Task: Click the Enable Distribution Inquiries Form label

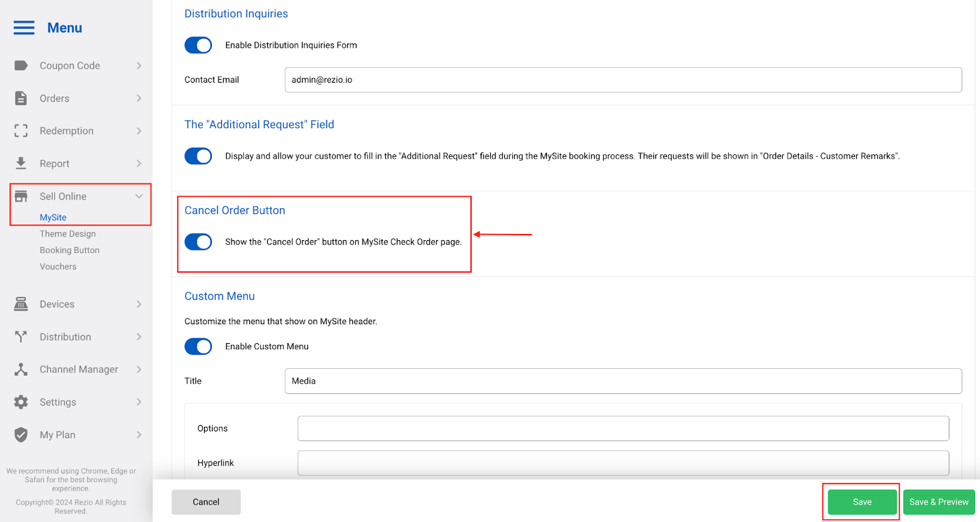Action: tap(291, 45)
